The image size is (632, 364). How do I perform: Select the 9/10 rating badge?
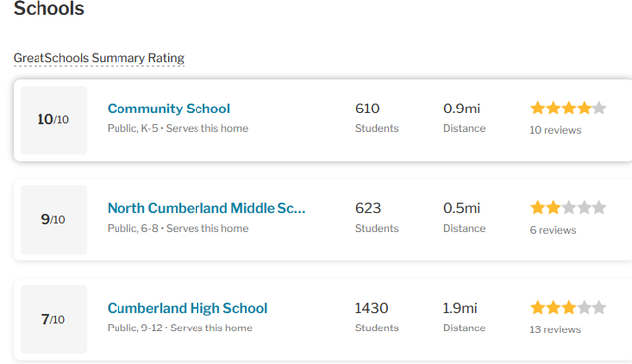53,219
